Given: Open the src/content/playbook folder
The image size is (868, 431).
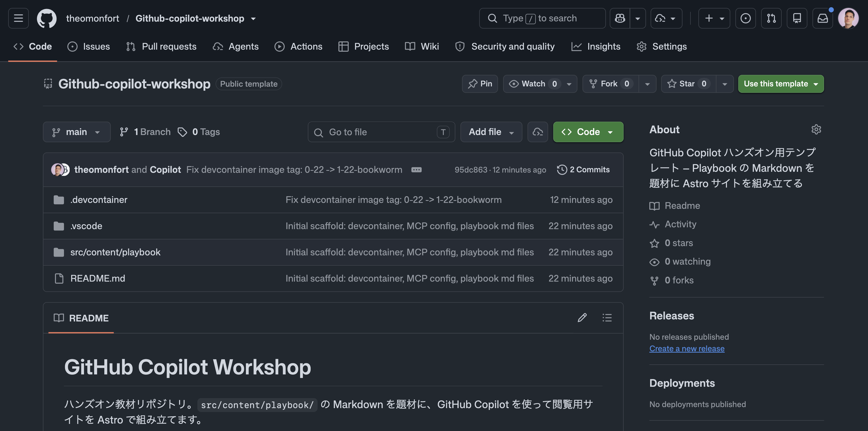Looking at the screenshot, I should pyautogui.click(x=115, y=252).
